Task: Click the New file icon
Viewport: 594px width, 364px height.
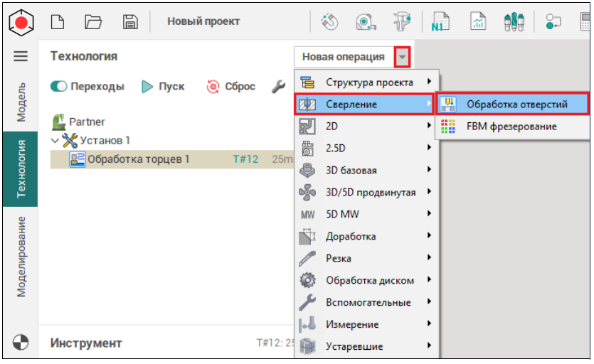Action: (x=58, y=21)
